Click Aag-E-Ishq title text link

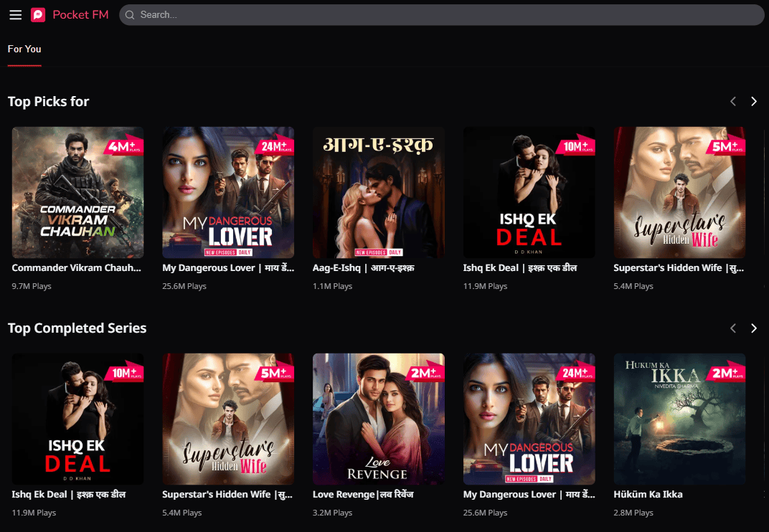click(x=364, y=267)
